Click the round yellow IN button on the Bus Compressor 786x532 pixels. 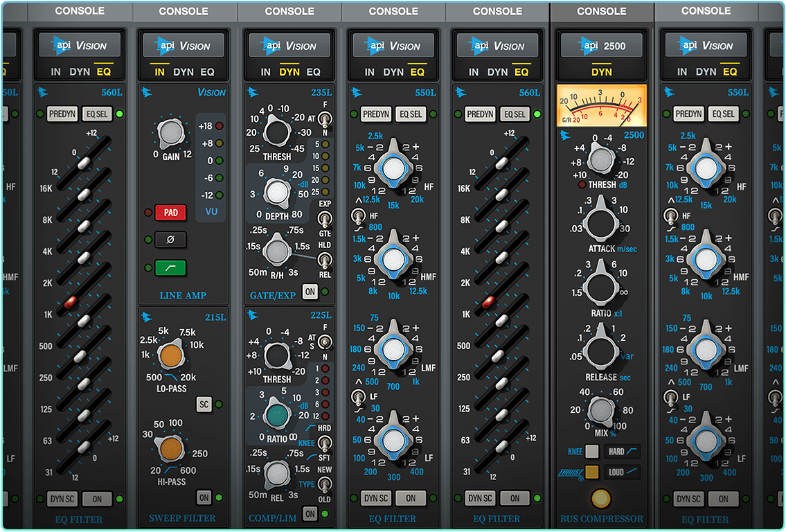click(600, 498)
